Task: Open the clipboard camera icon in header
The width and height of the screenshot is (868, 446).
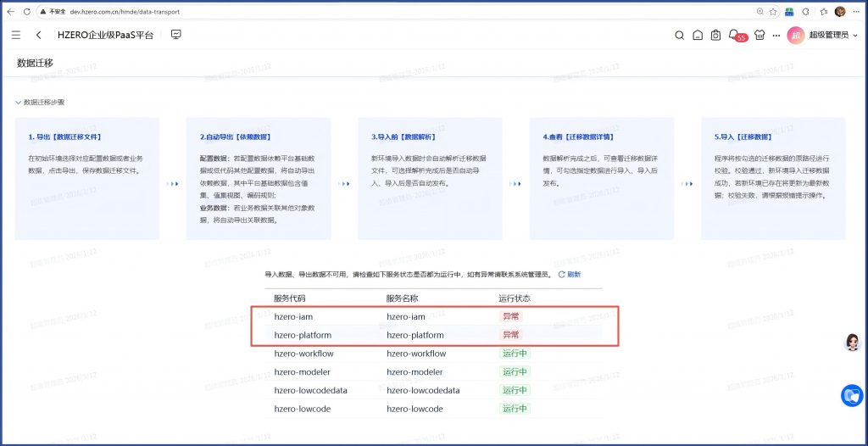Action: point(716,36)
